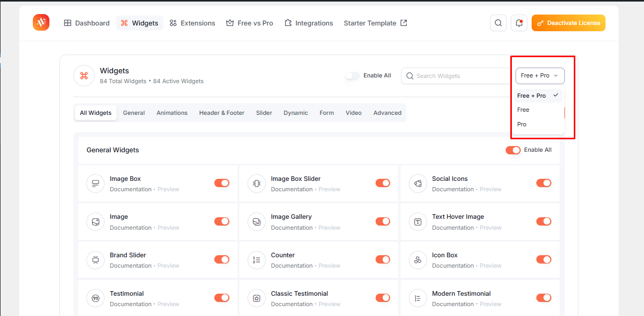Viewport: 644px width, 316px height.
Task: Disable the Classic Testimonial widget
Action: click(383, 298)
